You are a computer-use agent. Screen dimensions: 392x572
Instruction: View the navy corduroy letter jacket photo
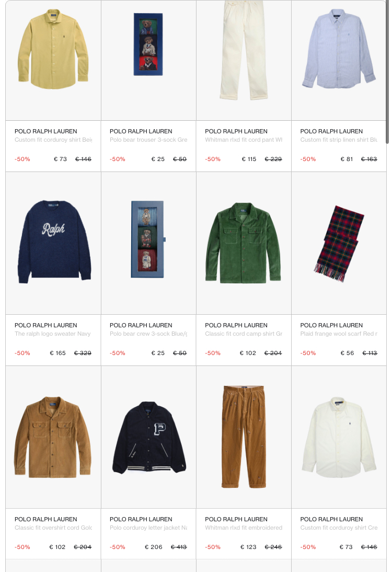tap(149, 438)
